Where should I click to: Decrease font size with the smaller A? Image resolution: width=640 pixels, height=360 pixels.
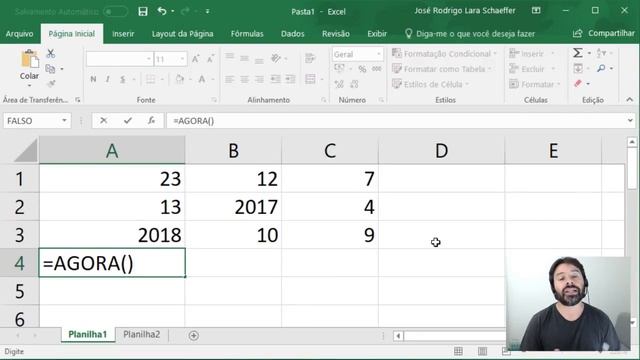(x=210, y=59)
